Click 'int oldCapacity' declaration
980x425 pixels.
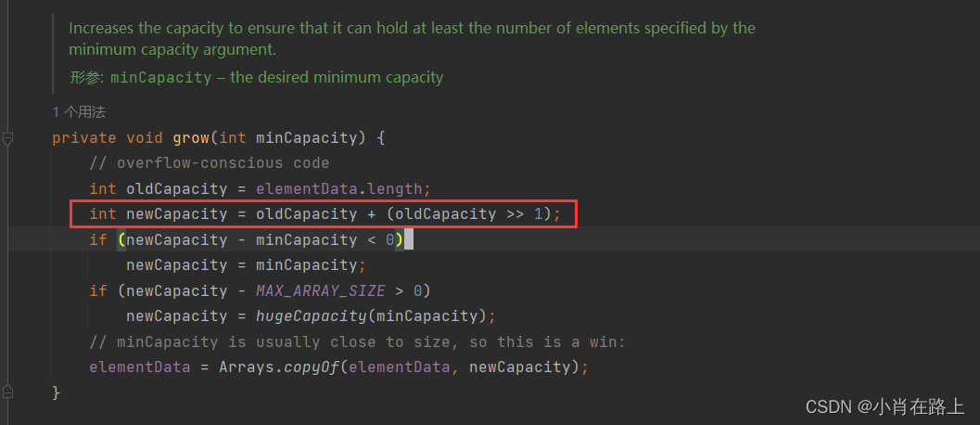pyautogui.click(x=159, y=188)
